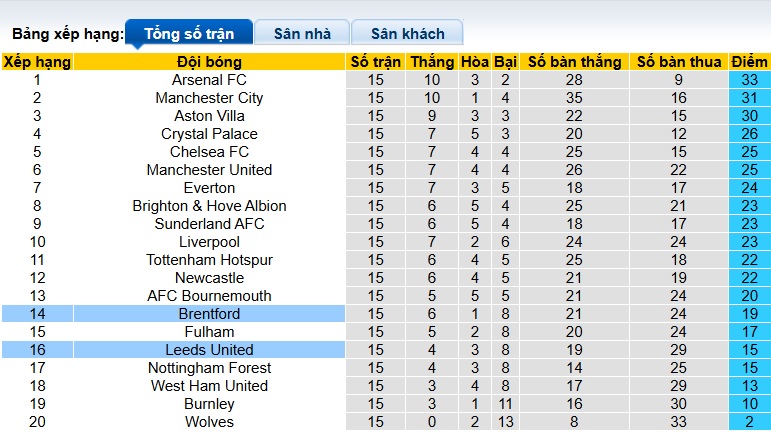
Task: Click on Aston Villa in the table
Action: tap(209, 116)
